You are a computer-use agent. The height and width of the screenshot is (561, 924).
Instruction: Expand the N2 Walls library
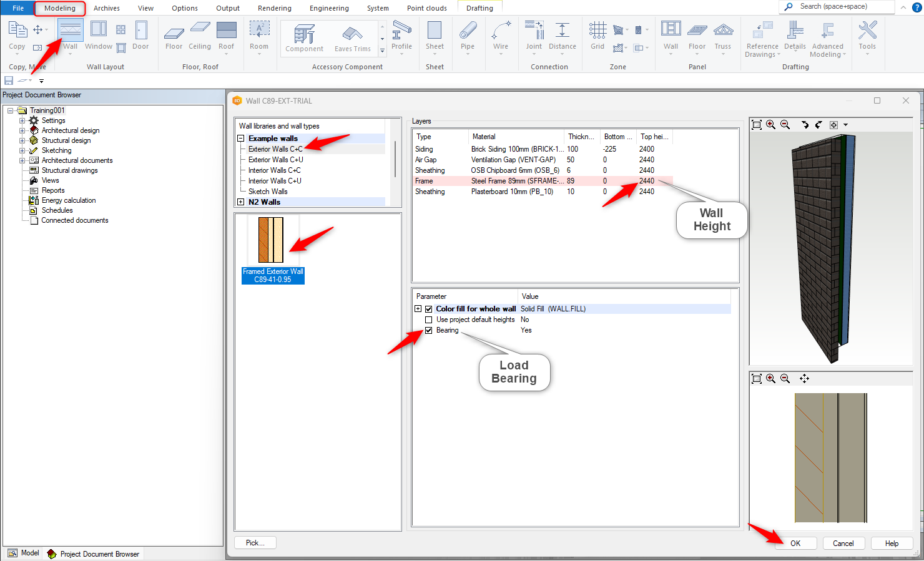pos(241,202)
